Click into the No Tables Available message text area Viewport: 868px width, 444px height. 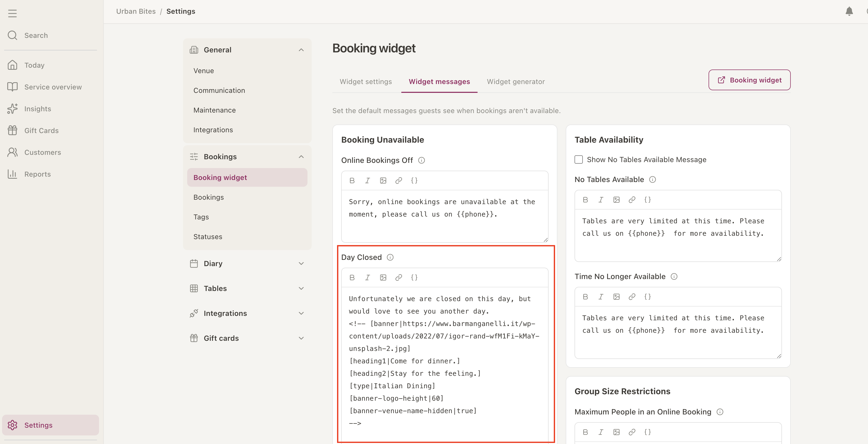(x=678, y=235)
